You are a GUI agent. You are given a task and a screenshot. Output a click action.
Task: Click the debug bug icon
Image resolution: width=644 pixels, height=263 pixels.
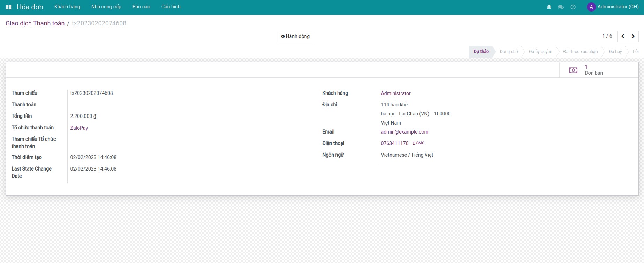pyautogui.click(x=549, y=7)
